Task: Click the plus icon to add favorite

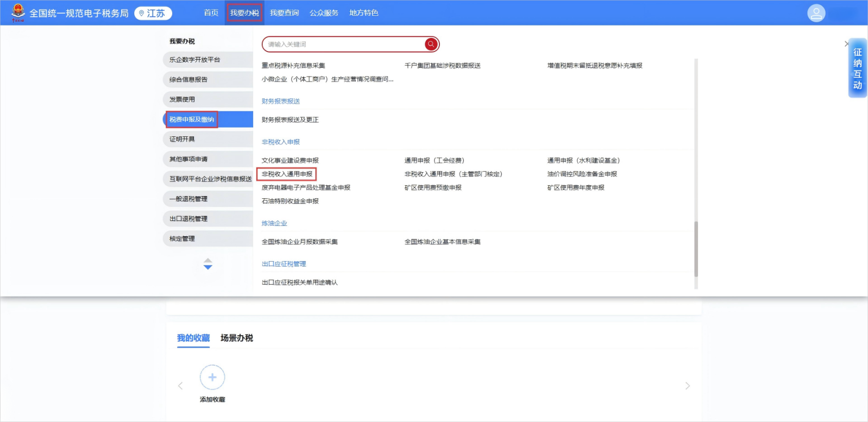Action: (x=212, y=377)
